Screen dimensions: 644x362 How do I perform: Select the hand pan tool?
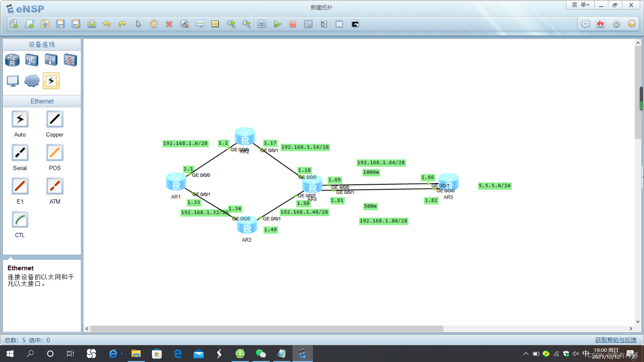click(x=154, y=24)
